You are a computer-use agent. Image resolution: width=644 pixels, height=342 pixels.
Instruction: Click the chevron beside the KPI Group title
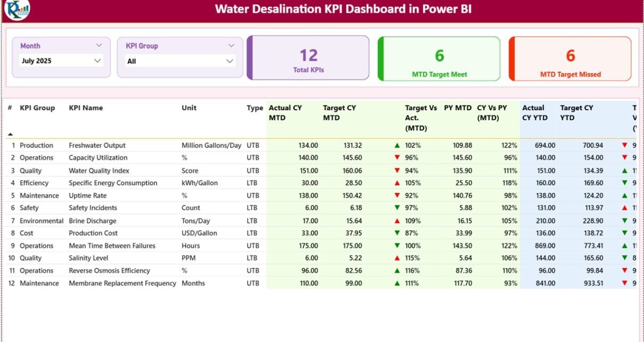(x=231, y=46)
